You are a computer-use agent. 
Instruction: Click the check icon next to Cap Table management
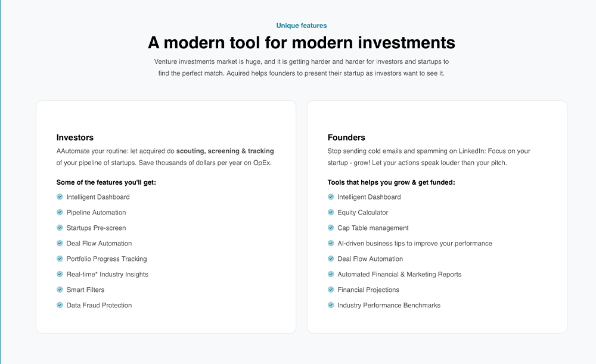pyautogui.click(x=331, y=228)
